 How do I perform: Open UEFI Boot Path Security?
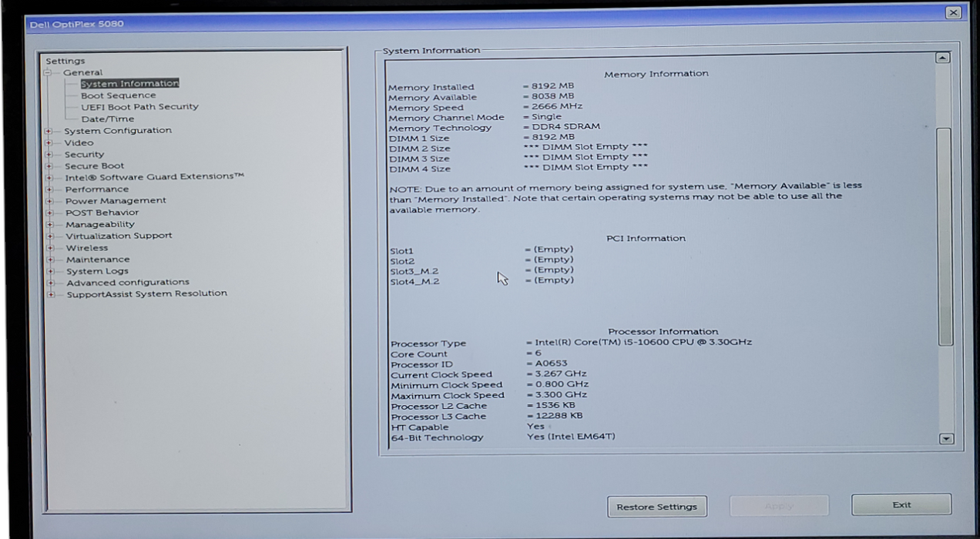click(139, 107)
